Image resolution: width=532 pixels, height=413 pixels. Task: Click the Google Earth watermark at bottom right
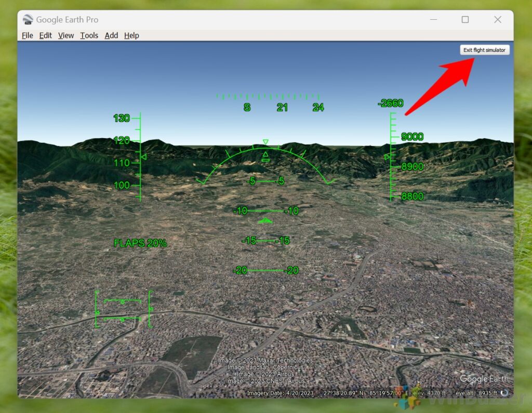coord(484,379)
